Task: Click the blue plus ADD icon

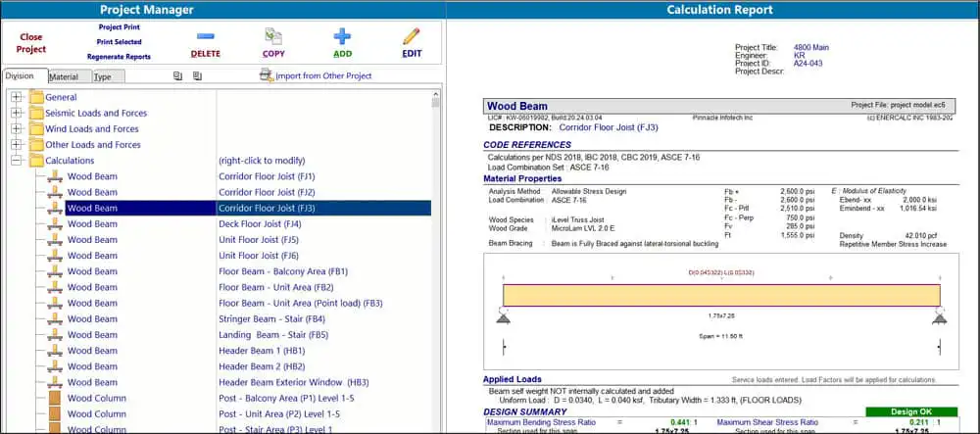Action: (x=342, y=36)
